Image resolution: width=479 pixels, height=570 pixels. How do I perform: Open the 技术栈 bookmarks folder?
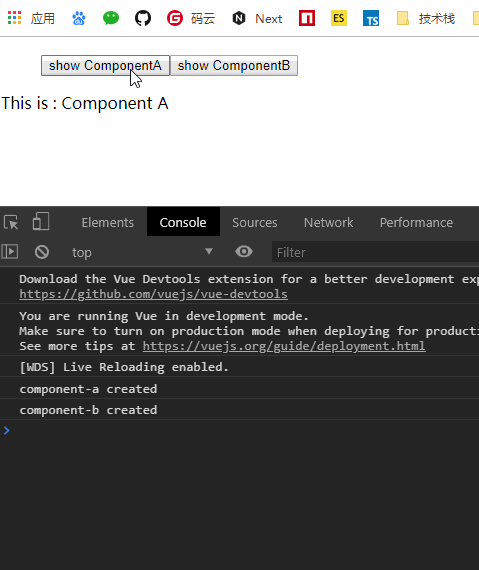pos(426,18)
